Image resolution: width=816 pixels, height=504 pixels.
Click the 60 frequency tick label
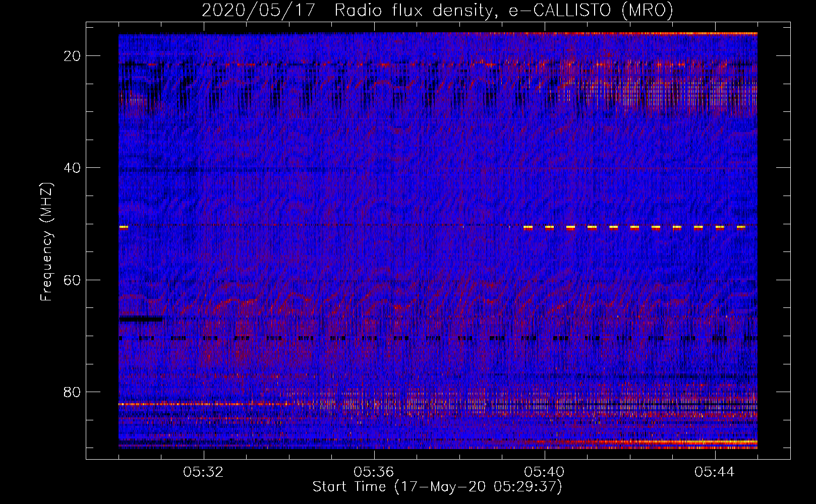pos(73,280)
